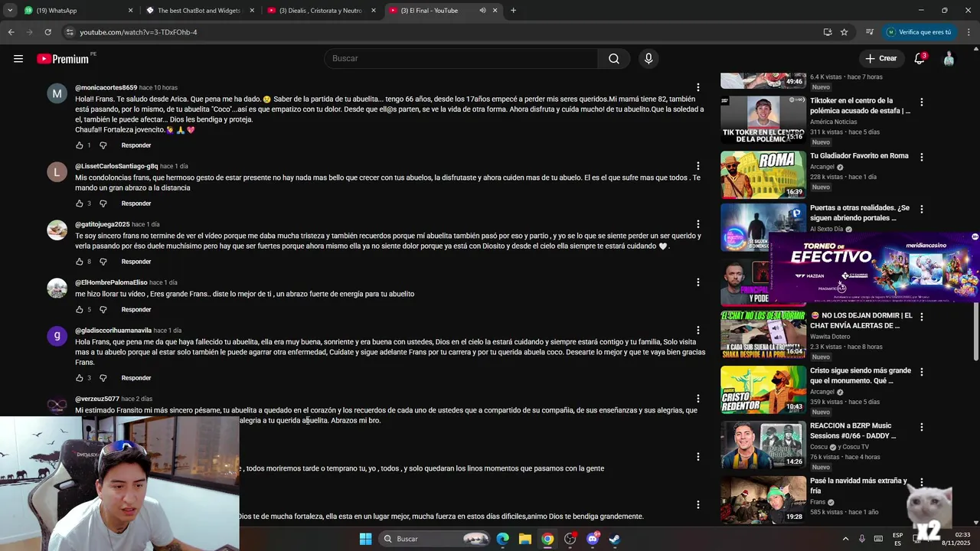Open options menu for @monicacortes8659 comment
980x551 pixels.
(697, 87)
